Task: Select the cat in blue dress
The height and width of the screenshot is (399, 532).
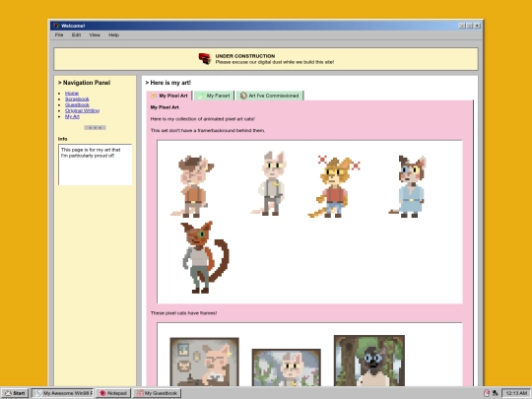Action: point(408,186)
